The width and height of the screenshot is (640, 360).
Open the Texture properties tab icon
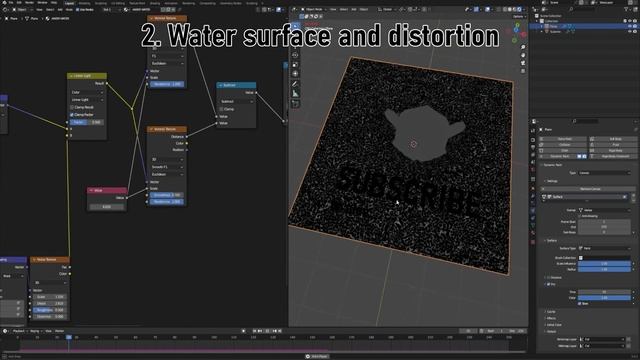coord(533,242)
